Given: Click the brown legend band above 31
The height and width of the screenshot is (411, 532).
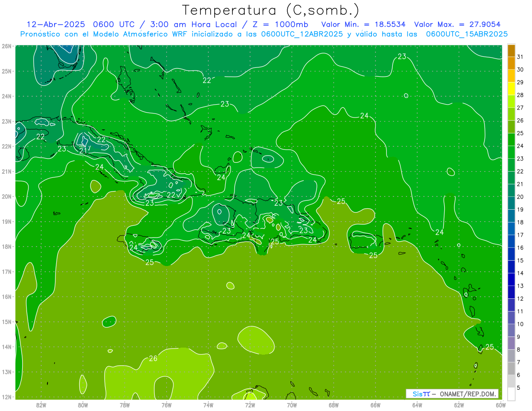Looking at the screenshot, I should [x=511, y=50].
